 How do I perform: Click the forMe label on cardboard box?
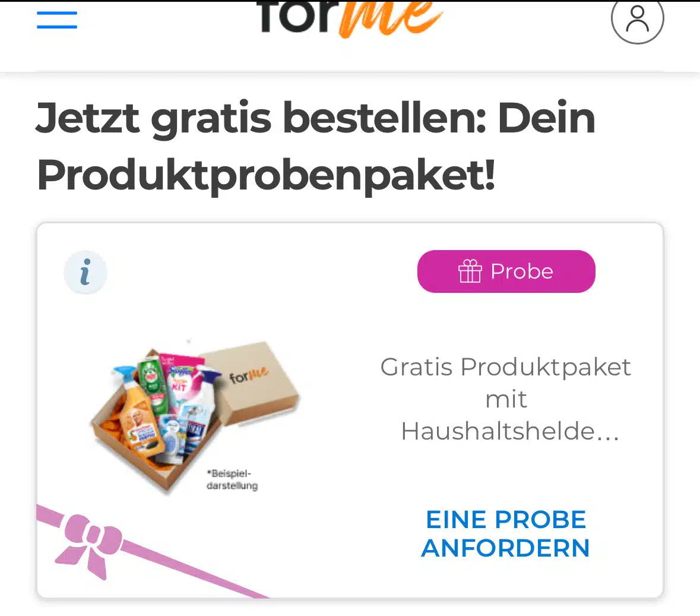click(249, 375)
